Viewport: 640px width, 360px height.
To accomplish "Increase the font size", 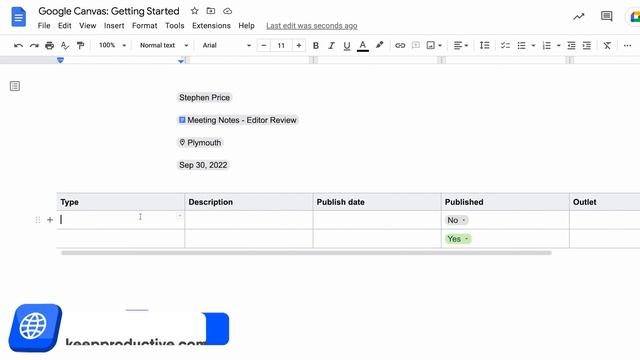I will 299,45.
